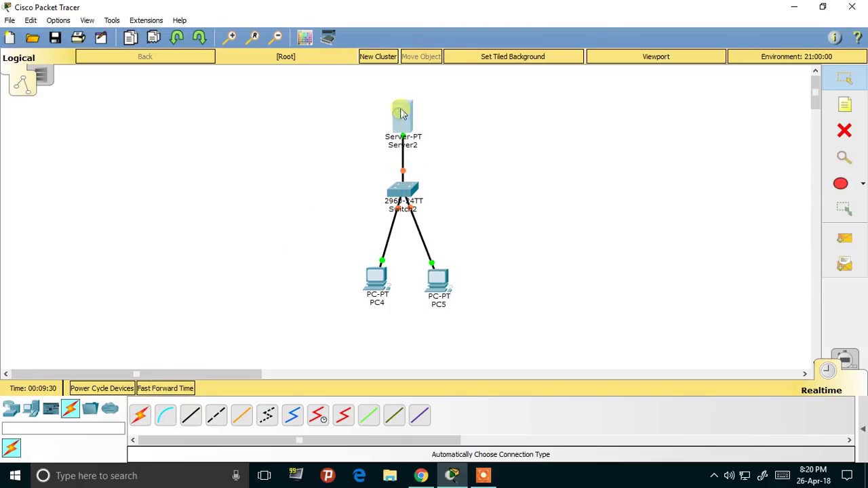Screen dimensions: 868x488
Task: Click the Viewport button
Action: tap(656, 56)
